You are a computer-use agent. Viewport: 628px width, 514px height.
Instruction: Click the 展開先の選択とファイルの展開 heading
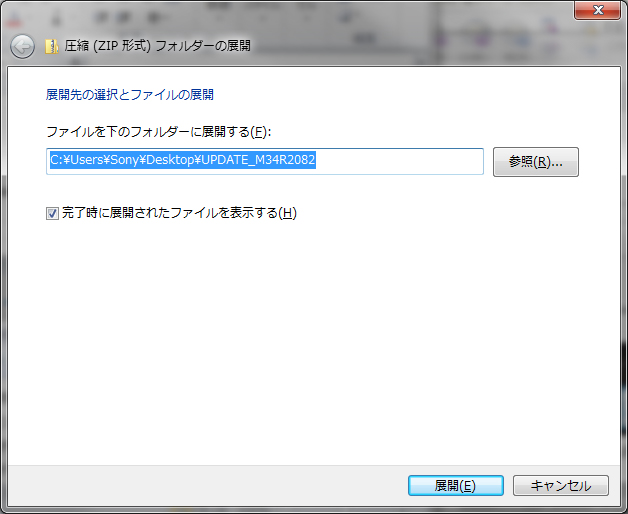[130, 95]
